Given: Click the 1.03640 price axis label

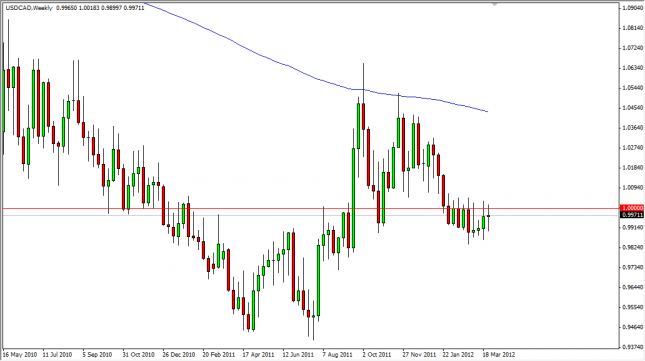Looking at the screenshot, I should pyautogui.click(x=633, y=127).
